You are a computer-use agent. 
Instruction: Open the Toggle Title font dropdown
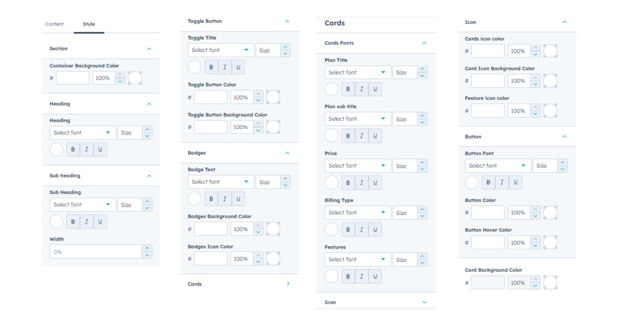[x=221, y=50]
